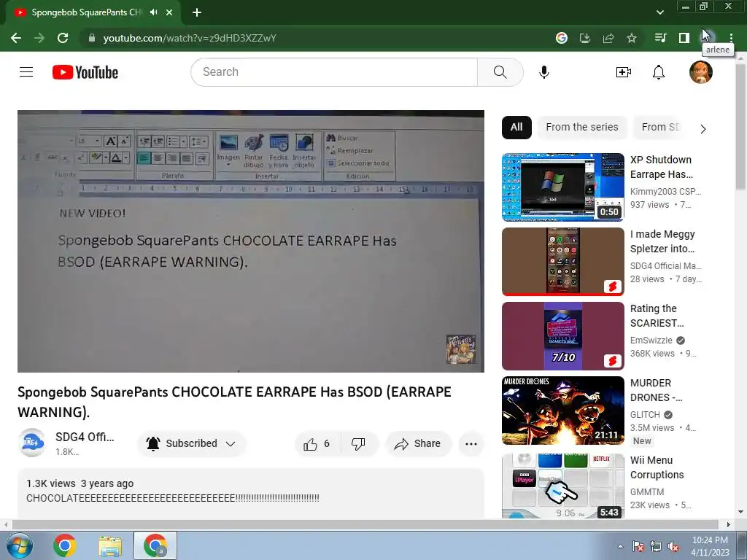747x560 pixels.
Task: Close the Spongebob SquarePants tab
Action: tap(169, 12)
